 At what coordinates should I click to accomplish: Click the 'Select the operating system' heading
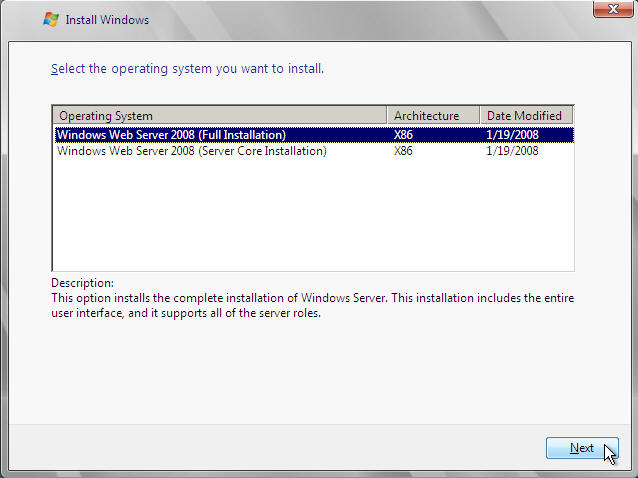tap(188, 68)
